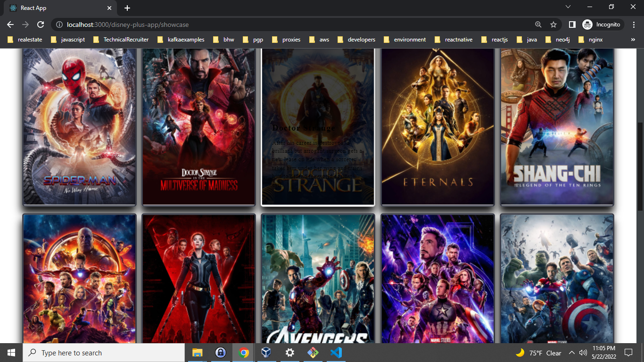Open the tab search dropdown arrow
Viewport: 644px width, 362px height.
click(568, 7)
